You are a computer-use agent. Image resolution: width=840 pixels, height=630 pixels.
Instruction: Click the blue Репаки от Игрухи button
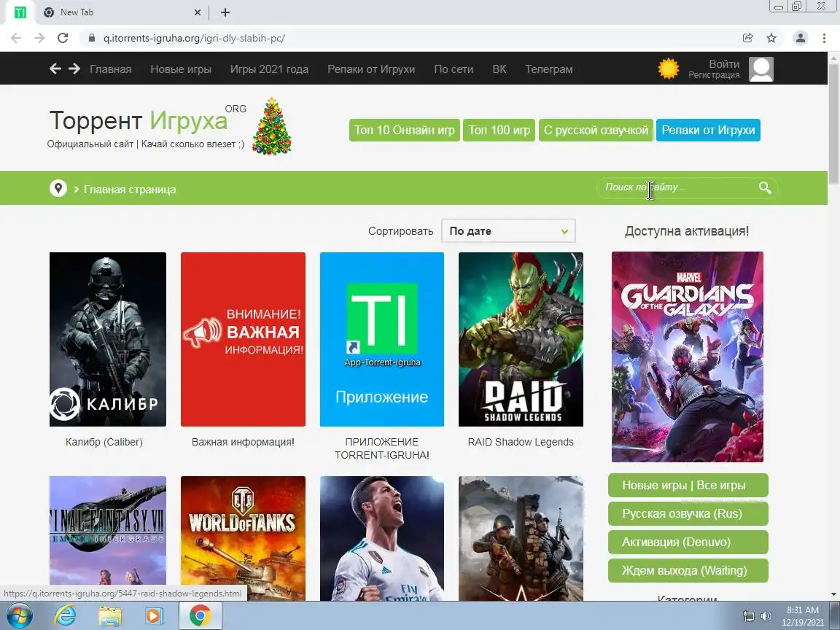pyautogui.click(x=708, y=131)
